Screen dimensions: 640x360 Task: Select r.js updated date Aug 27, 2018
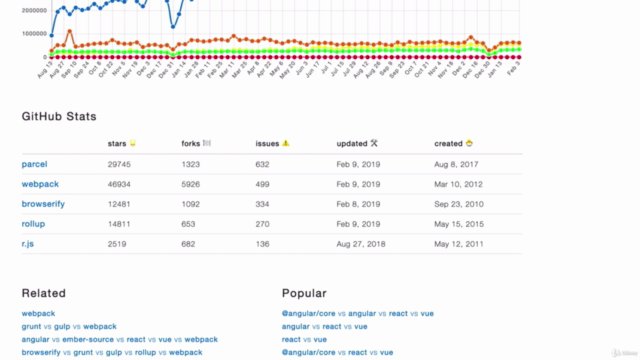click(361, 244)
